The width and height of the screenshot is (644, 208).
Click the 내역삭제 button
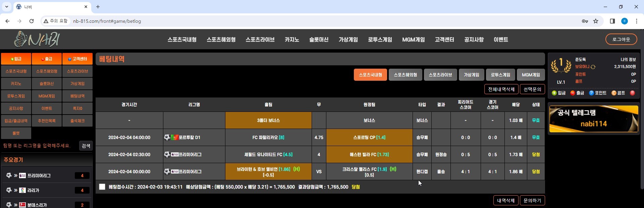point(506,200)
